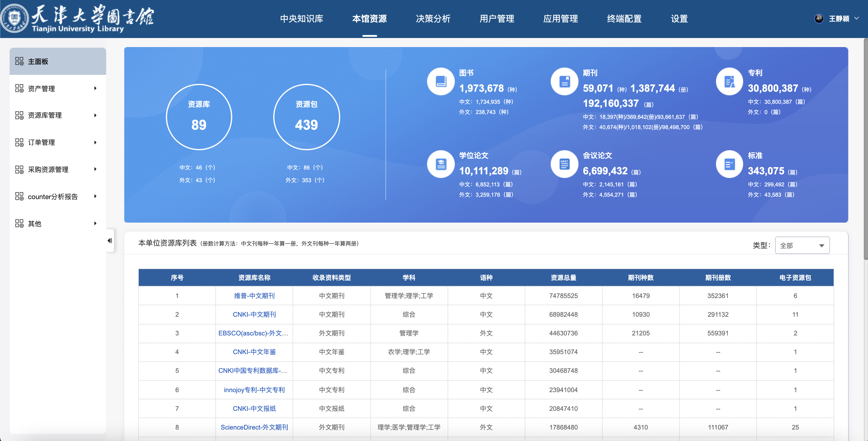
Task: Open the 类型 全部 dropdown
Action: click(802, 245)
